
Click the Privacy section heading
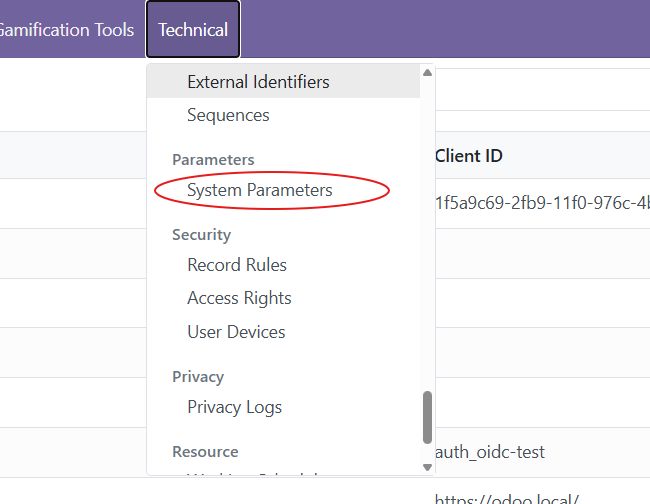click(198, 377)
